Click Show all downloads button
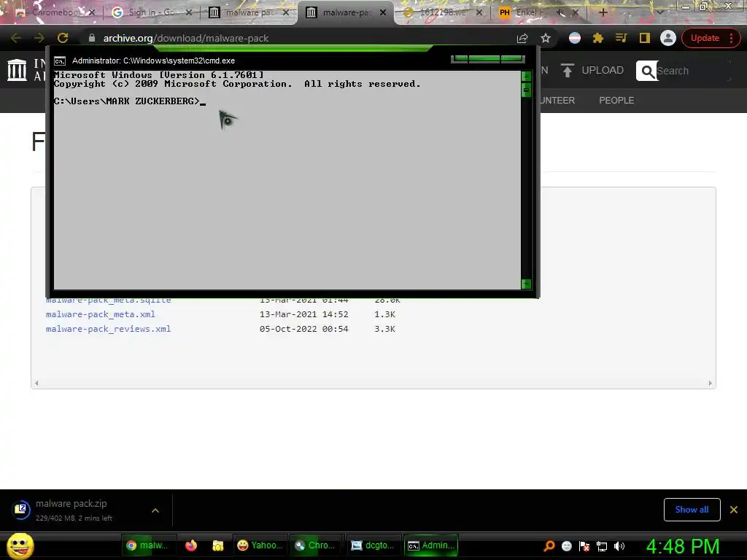The width and height of the screenshot is (747, 560). click(x=692, y=510)
